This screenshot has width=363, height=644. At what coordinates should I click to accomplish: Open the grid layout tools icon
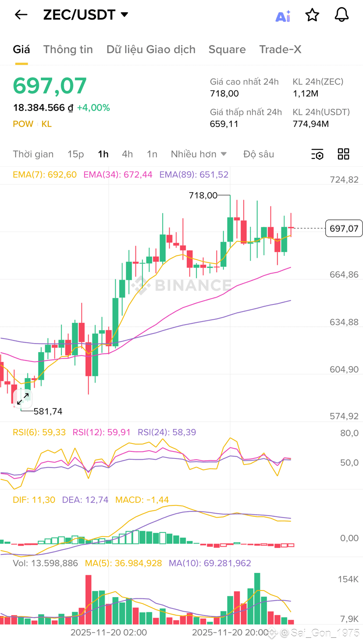(x=343, y=154)
